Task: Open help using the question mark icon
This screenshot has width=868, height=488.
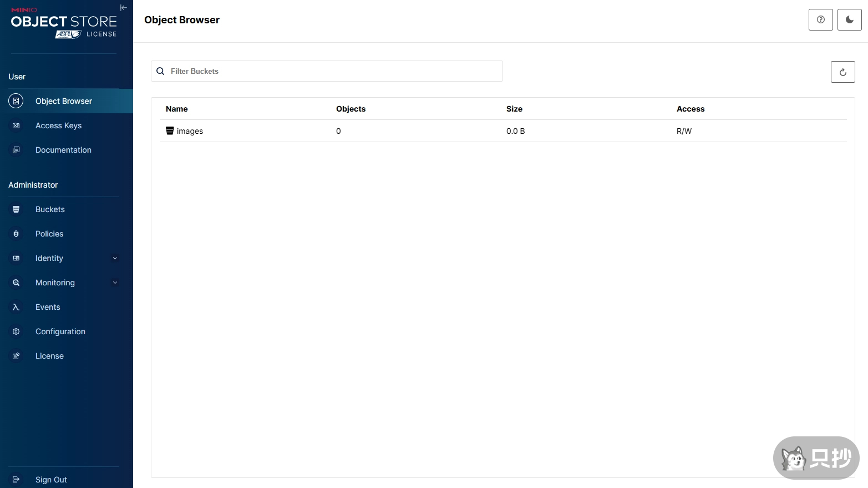Action: pos(820,20)
